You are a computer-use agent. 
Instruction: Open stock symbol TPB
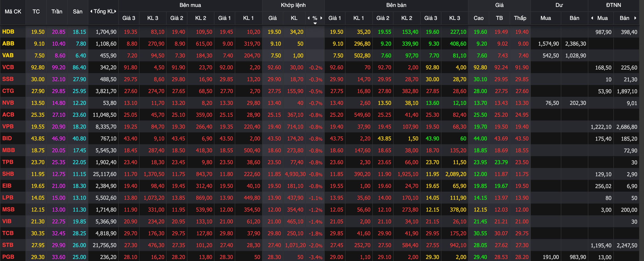pyautogui.click(x=8, y=162)
